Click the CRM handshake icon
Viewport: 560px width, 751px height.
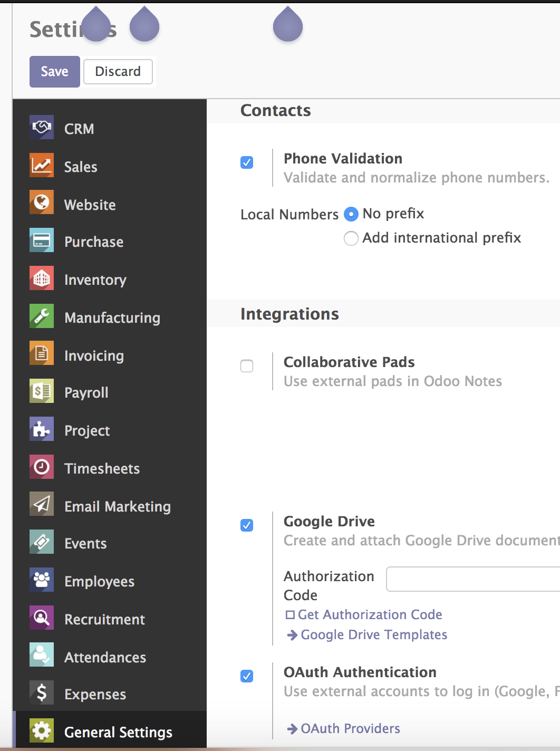[x=42, y=127]
